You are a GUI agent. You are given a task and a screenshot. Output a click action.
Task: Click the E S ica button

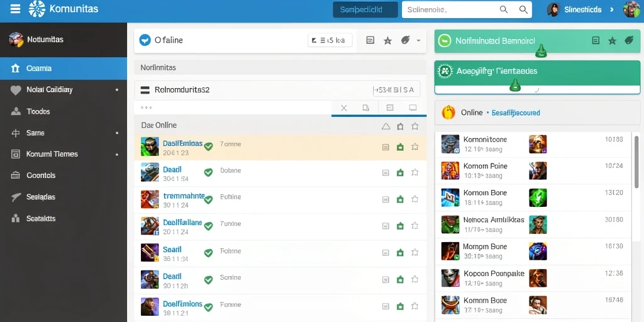pyautogui.click(x=330, y=40)
